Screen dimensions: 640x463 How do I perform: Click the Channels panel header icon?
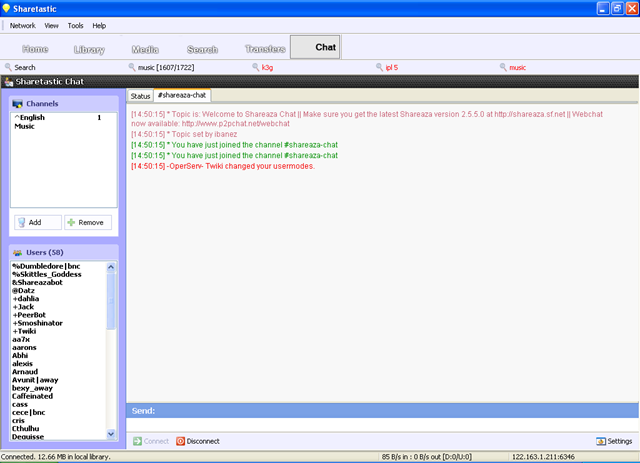pyautogui.click(x=17, y=103)
